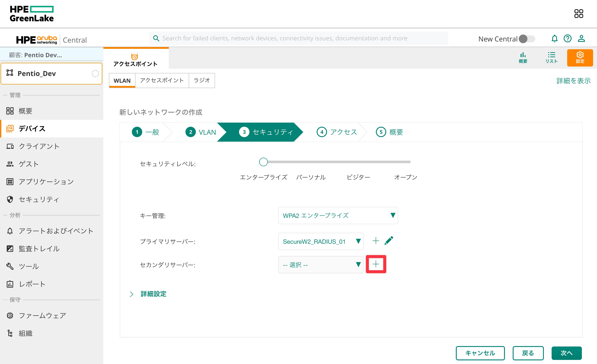This screenshot has height=364, width=597.
Task: Go to wizard step 4 アクセス
Action: point(337,132)
